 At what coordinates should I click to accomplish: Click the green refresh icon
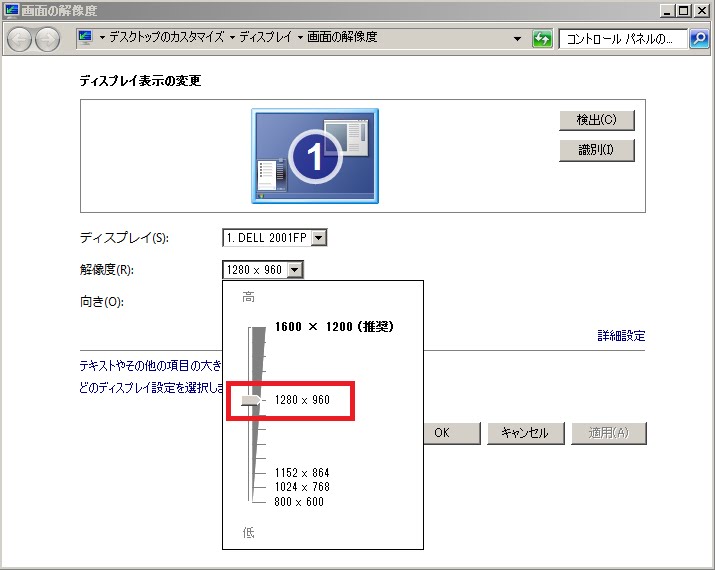(542, 39)
